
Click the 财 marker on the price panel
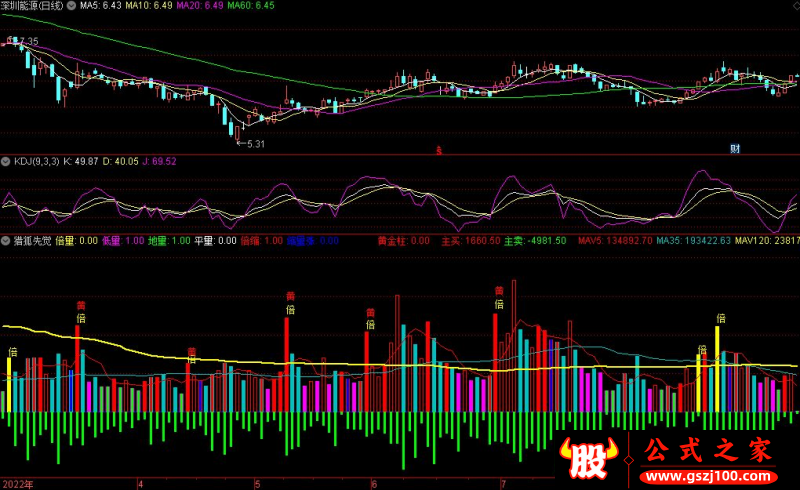[735, 149]
